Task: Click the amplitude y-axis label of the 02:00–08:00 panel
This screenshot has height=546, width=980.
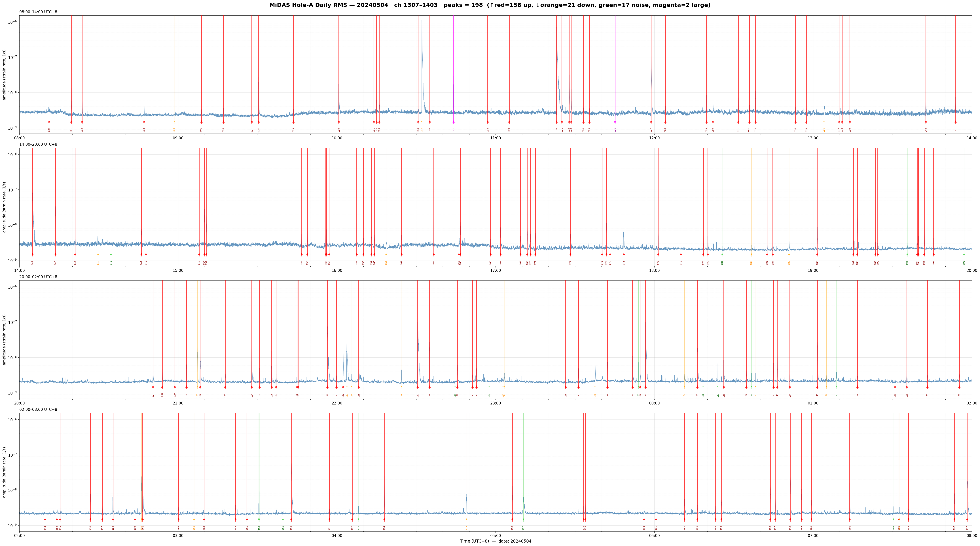Action: (x=5, y=472)
